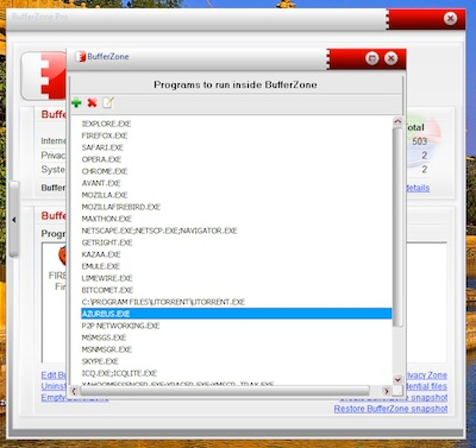Open Restore BufferZone snapshot link
476x448 pixels.
pos(391,409)
